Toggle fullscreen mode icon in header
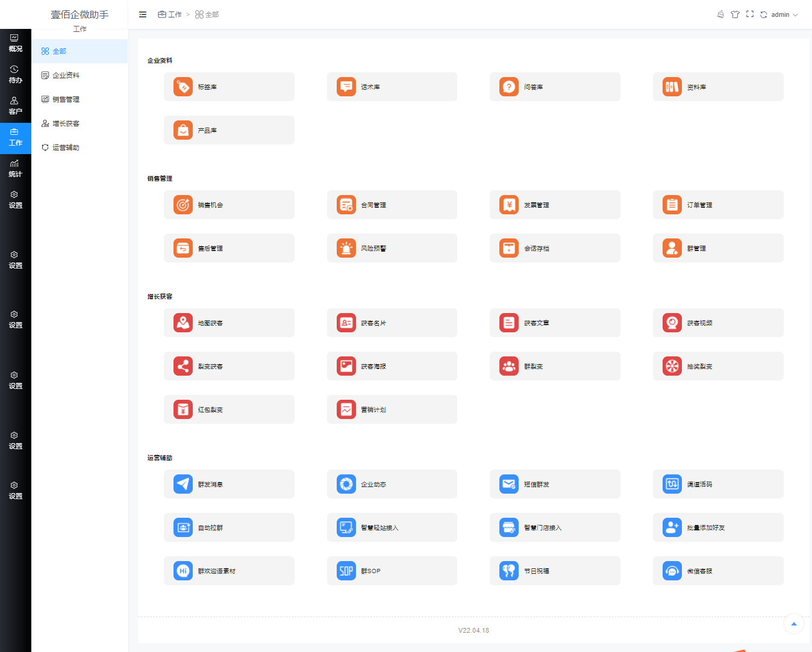Screen dimensions: 812x652 coord(750,14)
